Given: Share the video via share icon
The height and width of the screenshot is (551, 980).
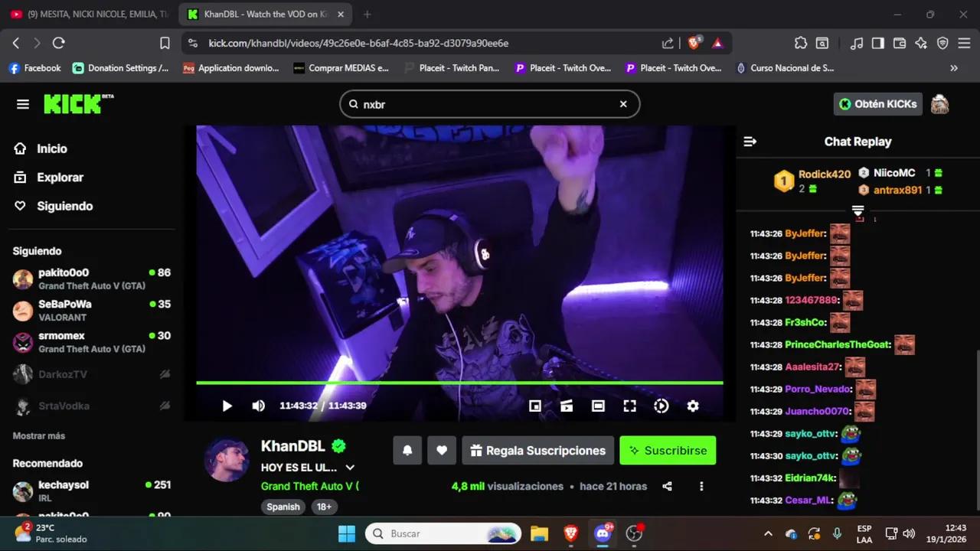Looking at the screenshot, I should click(667, 486).
